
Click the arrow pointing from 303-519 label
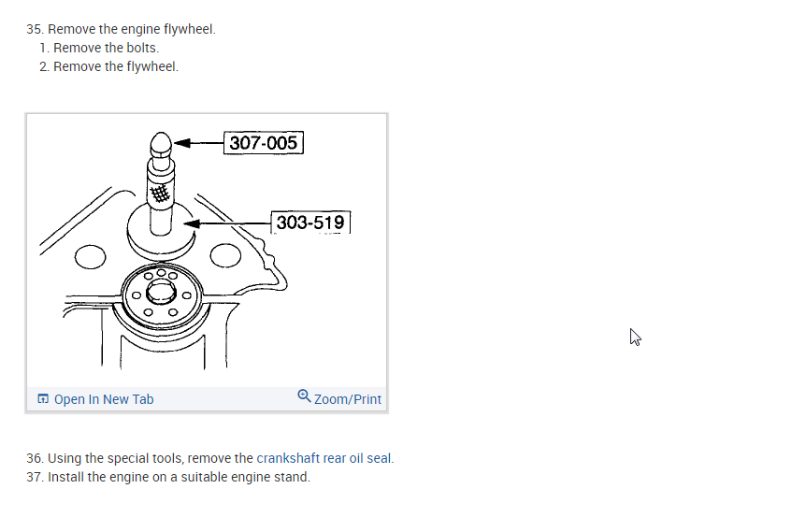[x=227, y=223]
